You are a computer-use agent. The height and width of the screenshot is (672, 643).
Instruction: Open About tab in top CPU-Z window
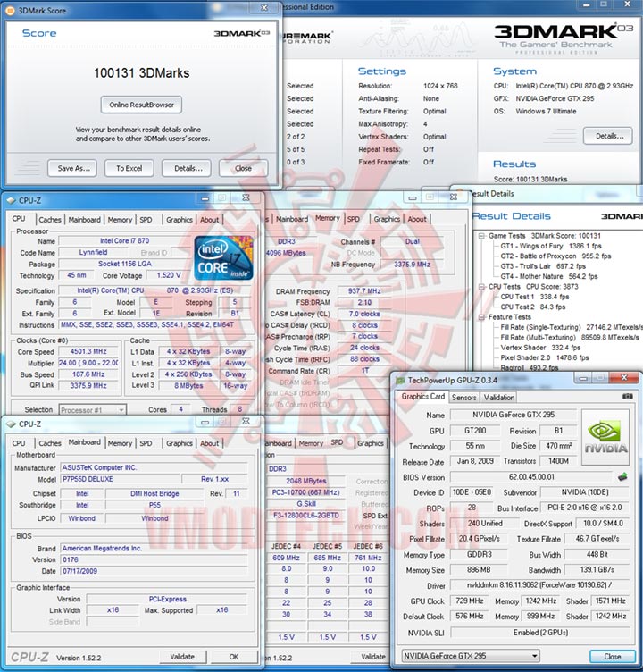(209, 220)
